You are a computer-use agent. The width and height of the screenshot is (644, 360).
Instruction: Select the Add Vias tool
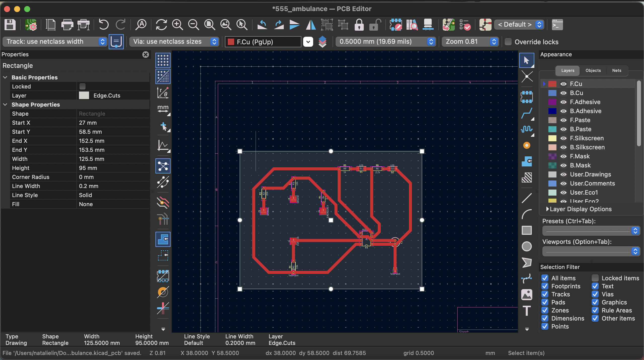(527, 145)
